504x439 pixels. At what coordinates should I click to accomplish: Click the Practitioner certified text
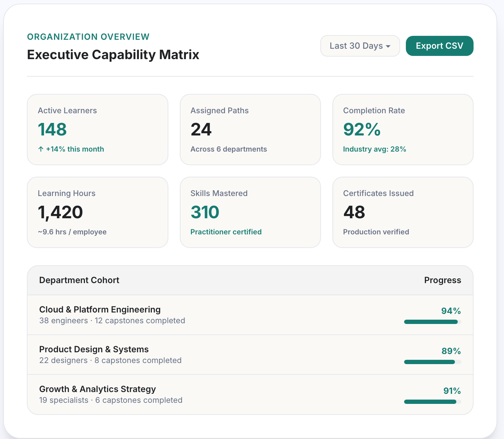226,232
